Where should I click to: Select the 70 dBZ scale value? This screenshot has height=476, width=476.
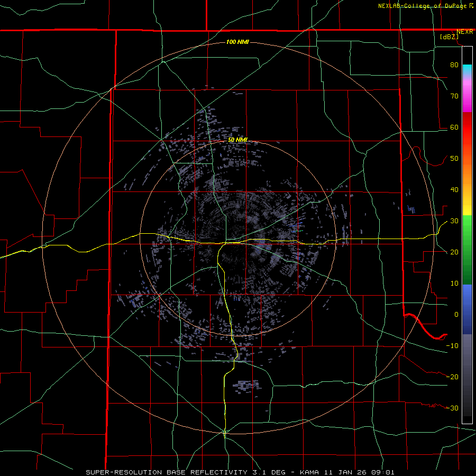[454, 96]
